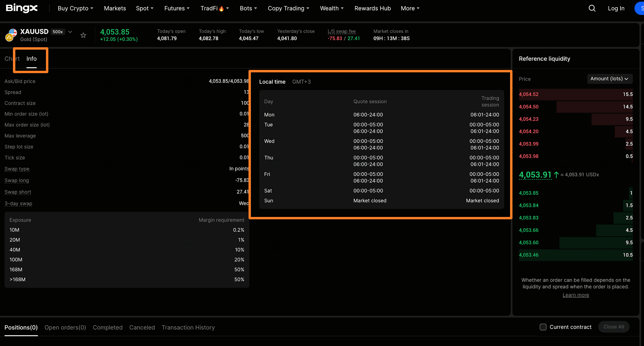Click the Today's high value 4,082.78

coord(208,38)
